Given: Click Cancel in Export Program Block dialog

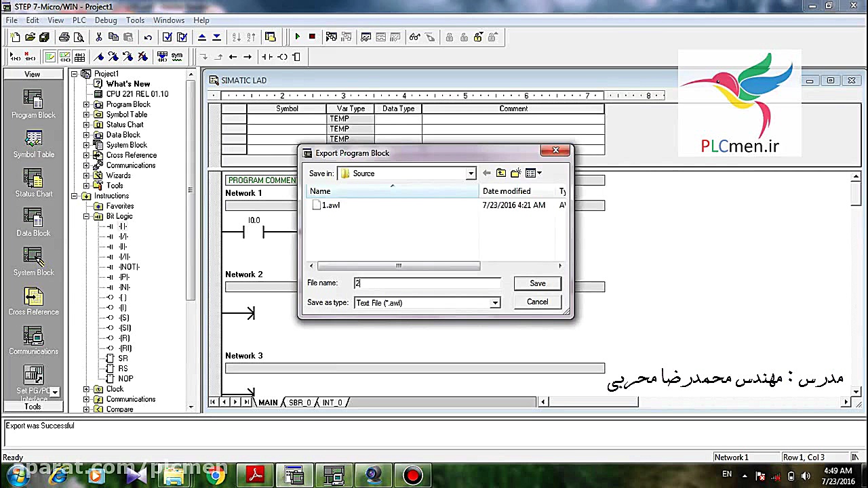Looking at the screenshot, I should 538,302.
